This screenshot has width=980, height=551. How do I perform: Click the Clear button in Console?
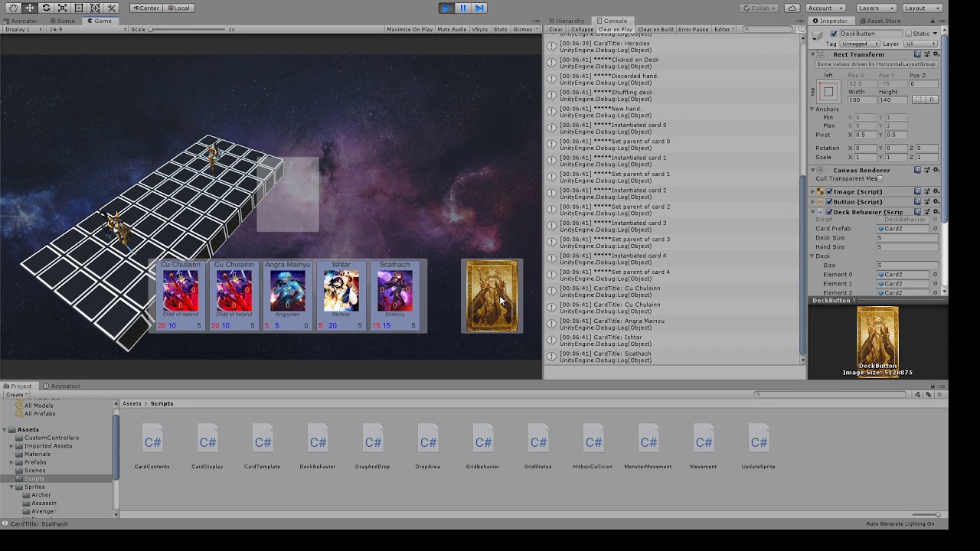click(x=556, y=29)
